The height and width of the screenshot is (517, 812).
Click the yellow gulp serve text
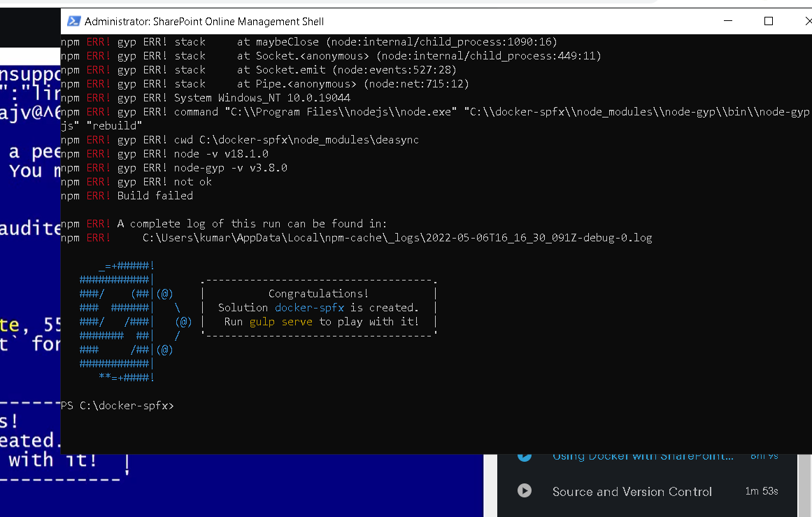280,322
